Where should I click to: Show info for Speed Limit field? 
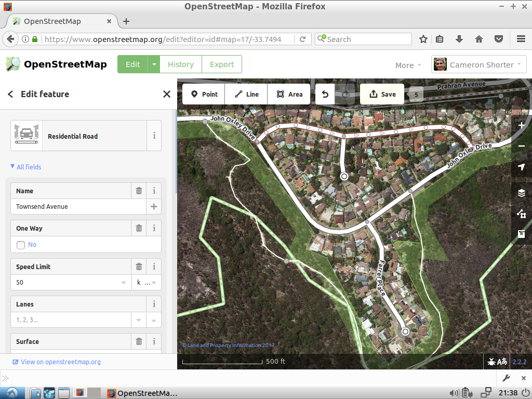click(154, 267)
